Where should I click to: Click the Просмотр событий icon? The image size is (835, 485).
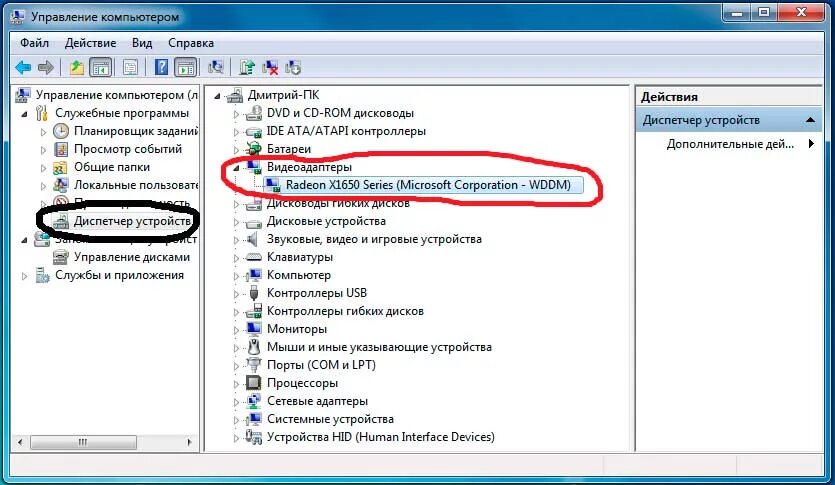(61, 149)
